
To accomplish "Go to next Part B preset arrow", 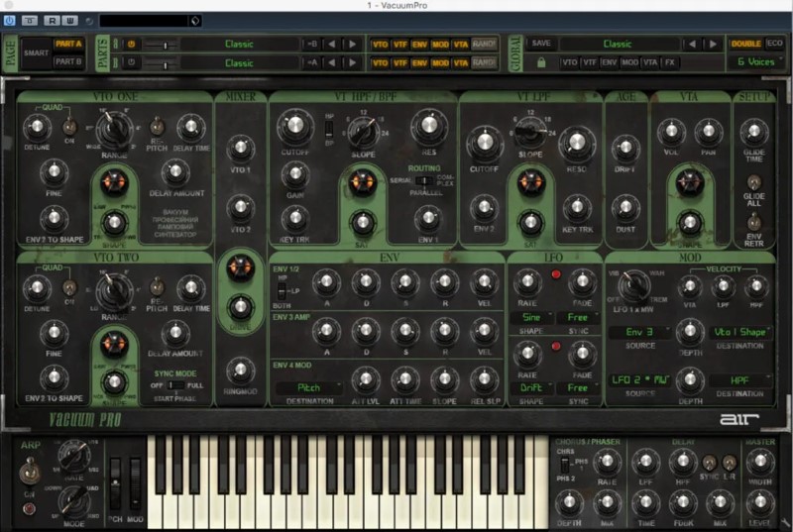I will [x=353, y=62].
